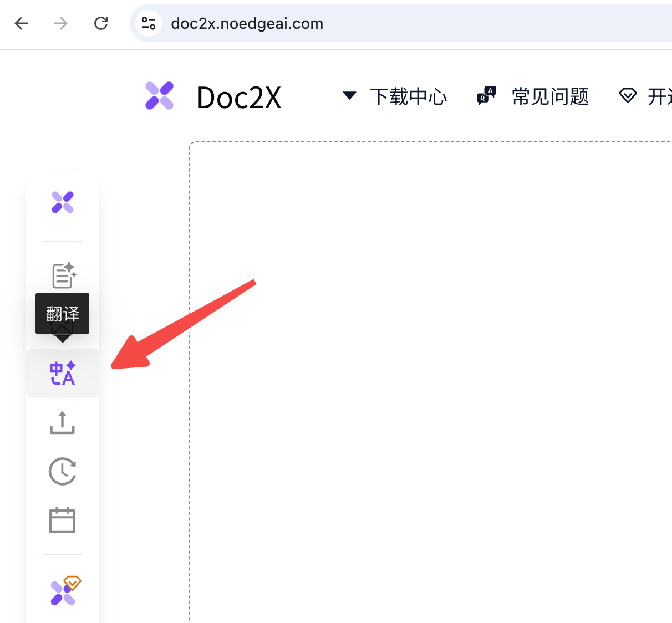Open the 常见问题 page
The image size is (672, 623).
[x=550, y=97]
